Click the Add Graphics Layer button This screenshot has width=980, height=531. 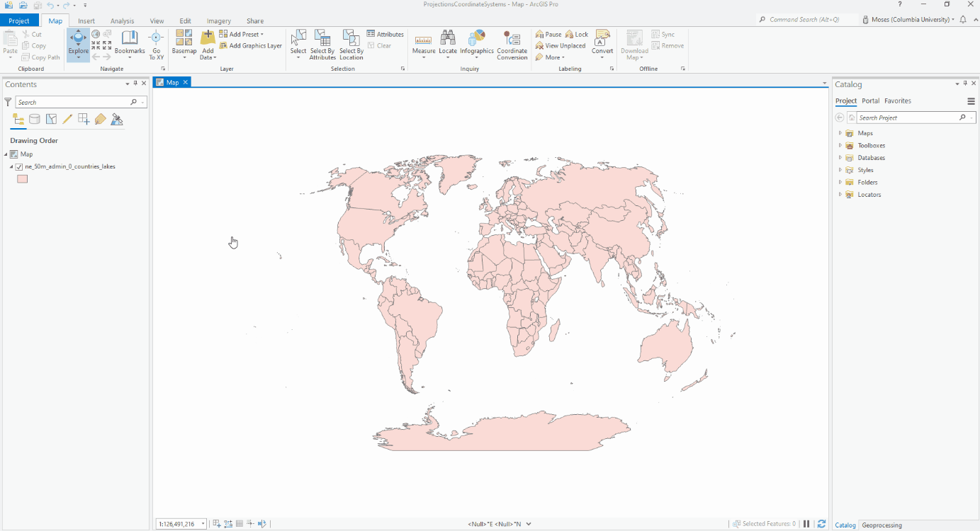[251, 45]
